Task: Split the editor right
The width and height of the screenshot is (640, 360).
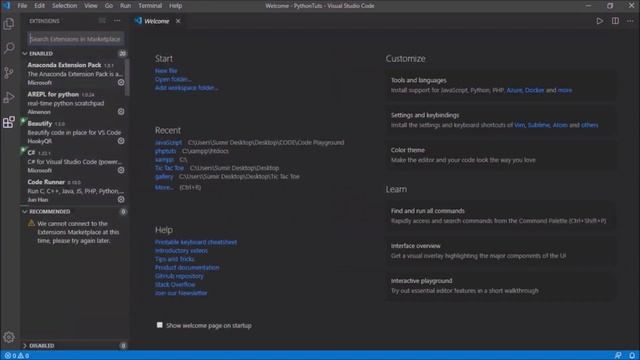Action: [x=615, y=21]
